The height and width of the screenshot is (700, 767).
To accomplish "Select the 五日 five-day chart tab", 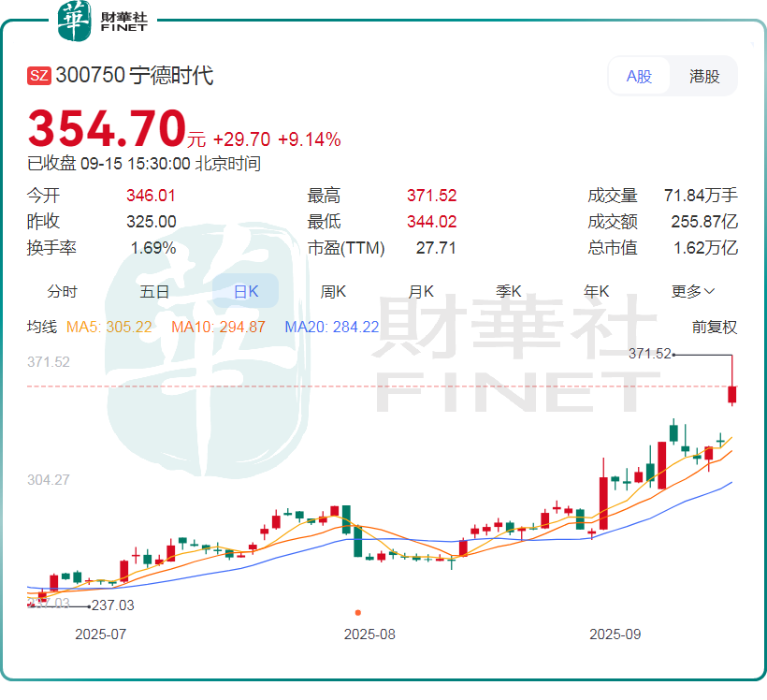I will pyautogui.click(x=154, y=291).
